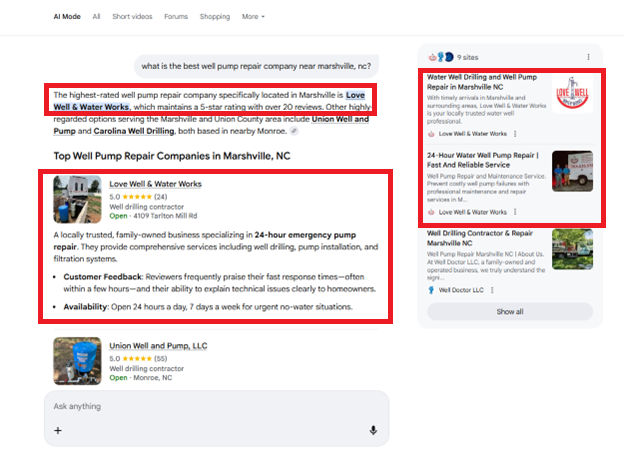Click the Monroe, NC location text
This screenshot has height=454, width=624.
tap(152, 378)
